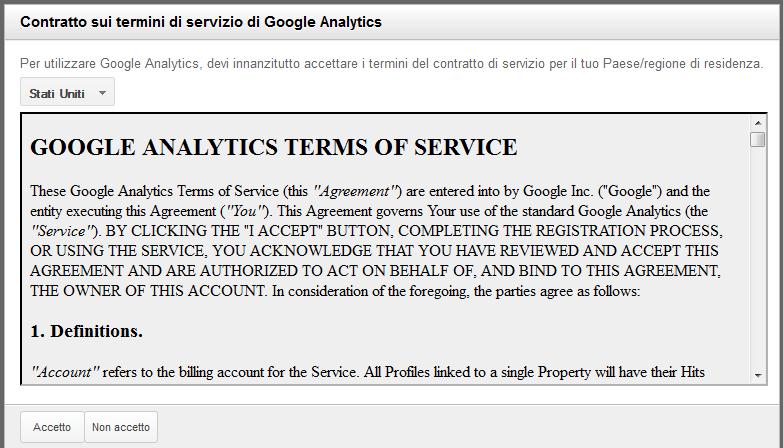
Task: Click the terms scrollbar thumb
Action: click(x=758, y=139)
